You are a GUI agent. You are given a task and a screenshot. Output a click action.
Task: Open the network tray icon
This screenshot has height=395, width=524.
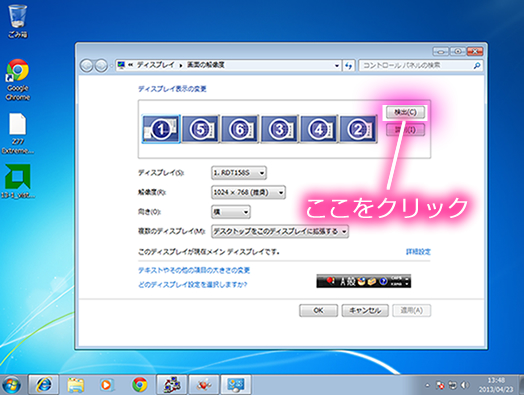click(452, 385)
